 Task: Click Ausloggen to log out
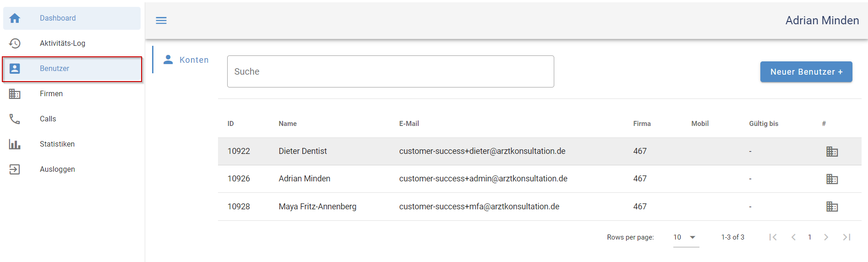pos(57,169)
